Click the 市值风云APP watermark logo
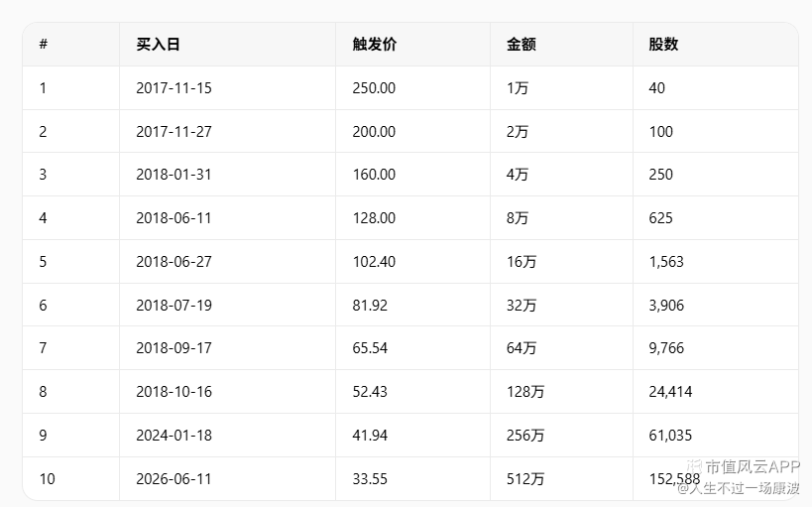The width and height of the screenshot is (812, 507). click(x=744, y=466)
